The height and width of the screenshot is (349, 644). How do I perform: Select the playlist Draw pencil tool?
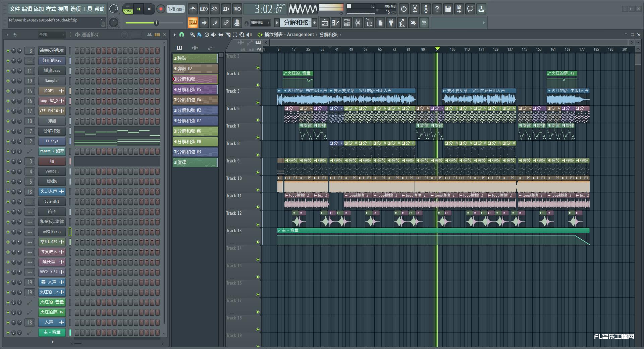pyautogui.click(x=193, y=35)
